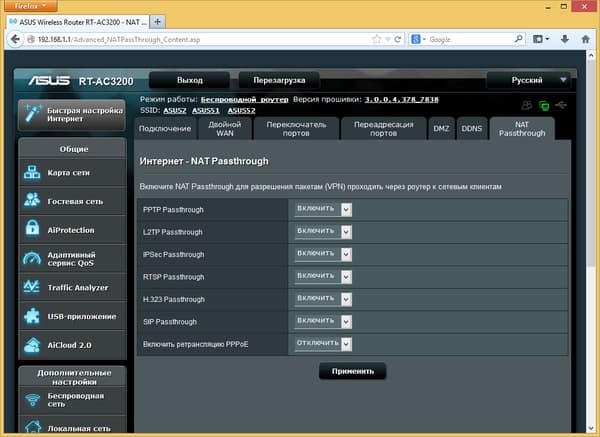The width and height of the screenshot is (600, 437).
Task: Click the USB-приложение puzzle icon
Action: [32, 316]
